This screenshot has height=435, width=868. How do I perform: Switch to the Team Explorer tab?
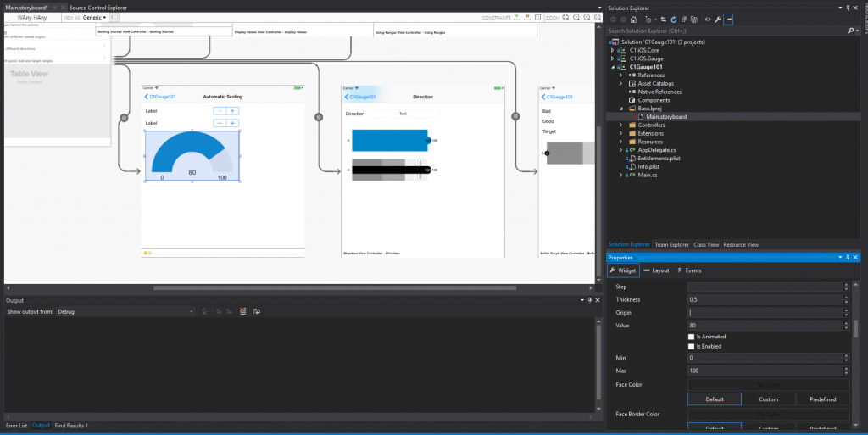coord(671,244)
